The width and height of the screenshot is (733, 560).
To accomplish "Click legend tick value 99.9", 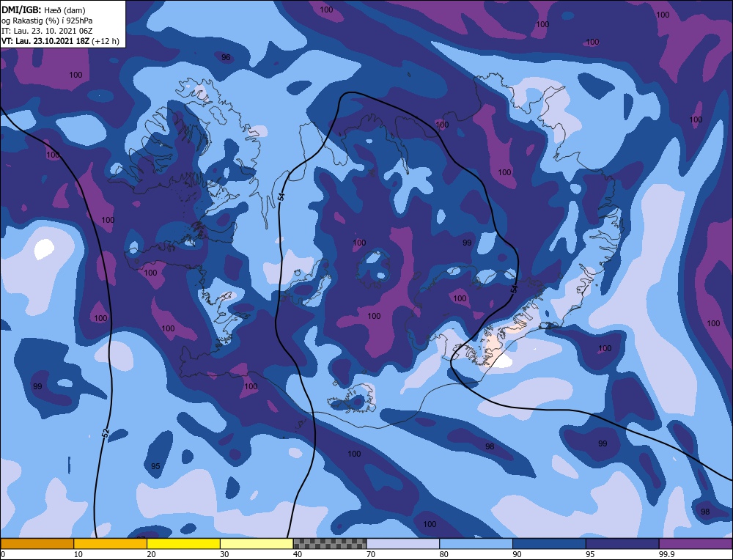I will pos(667,554).
